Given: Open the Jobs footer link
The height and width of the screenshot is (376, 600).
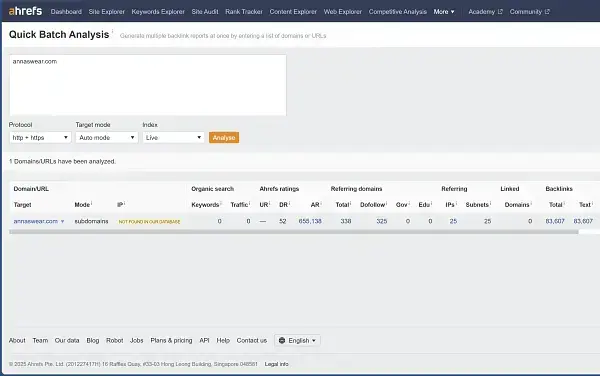Looking at the screenshot, I should [137, 340].
